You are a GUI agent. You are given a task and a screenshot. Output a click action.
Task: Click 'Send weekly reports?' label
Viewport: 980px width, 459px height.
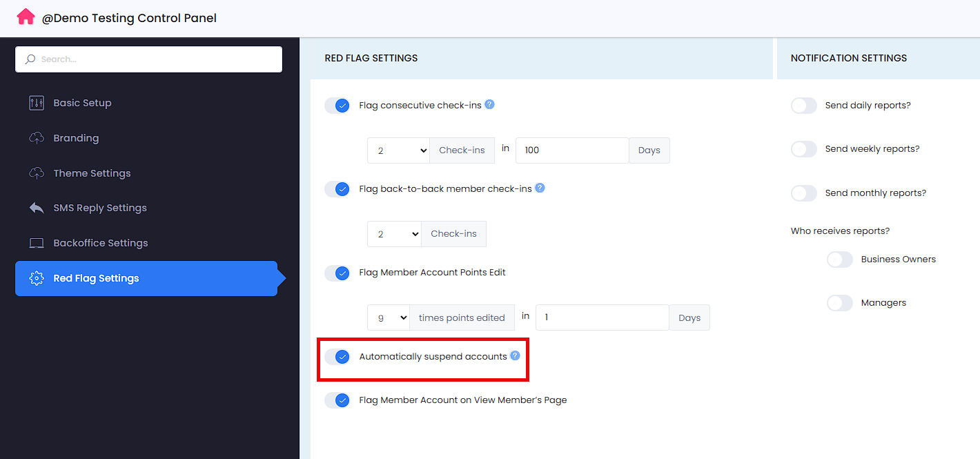(872, 149)
